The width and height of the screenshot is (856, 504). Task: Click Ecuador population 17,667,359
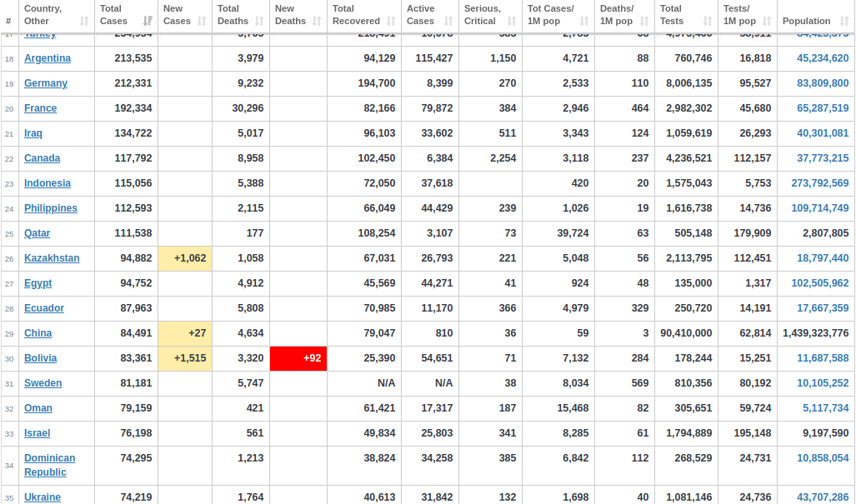[823, 309]
